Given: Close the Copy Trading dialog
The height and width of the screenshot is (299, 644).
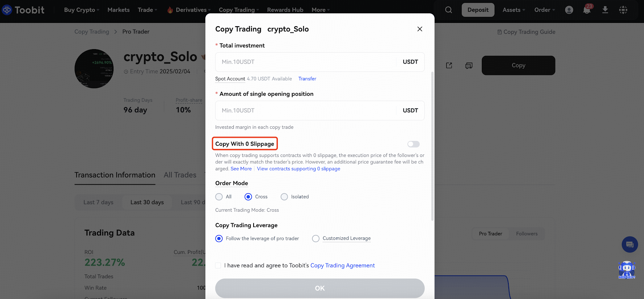Looking at the screenshot, I should [x=419, y=29].
